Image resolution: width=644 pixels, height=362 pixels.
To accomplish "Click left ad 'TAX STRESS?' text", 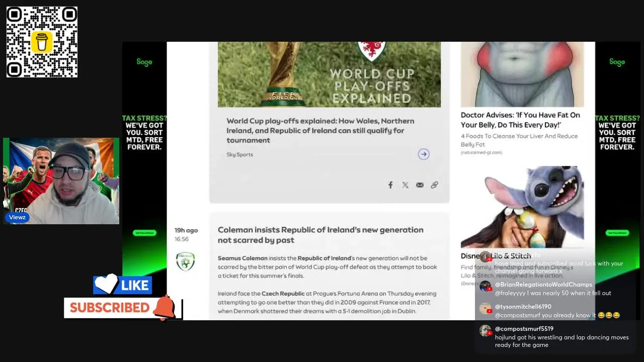I will 144,119.
